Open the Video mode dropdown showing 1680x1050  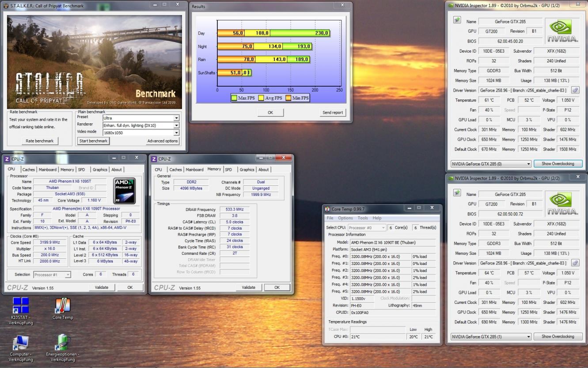coord(140,133)
